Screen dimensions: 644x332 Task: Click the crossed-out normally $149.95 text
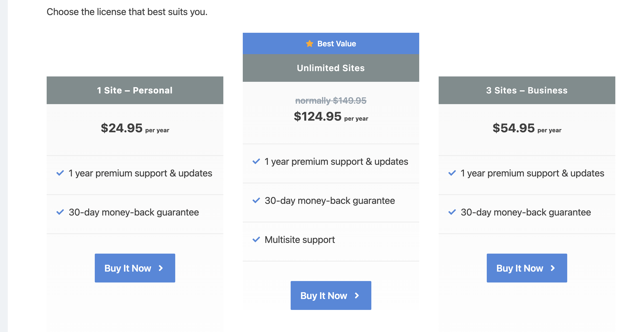click(x=331, y=101)
